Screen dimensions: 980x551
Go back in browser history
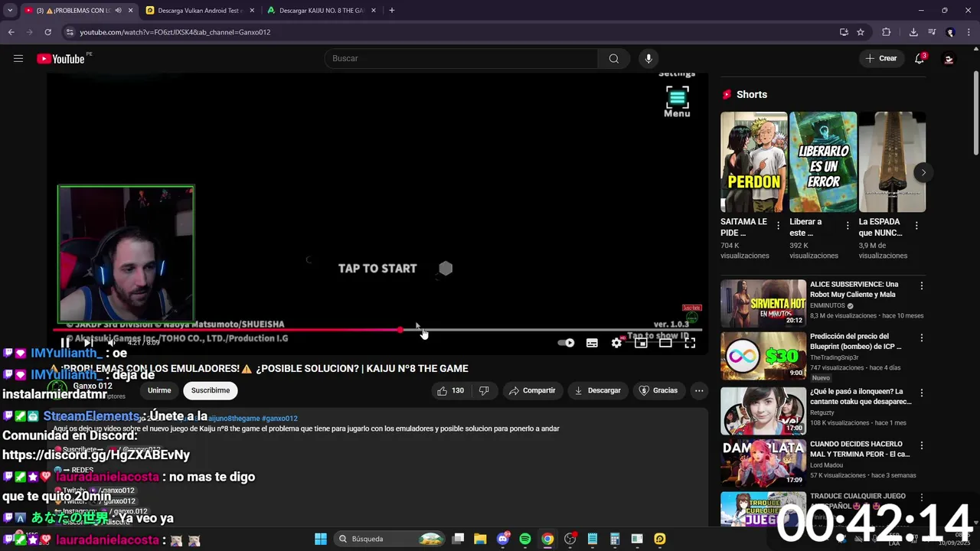[11, 32]
